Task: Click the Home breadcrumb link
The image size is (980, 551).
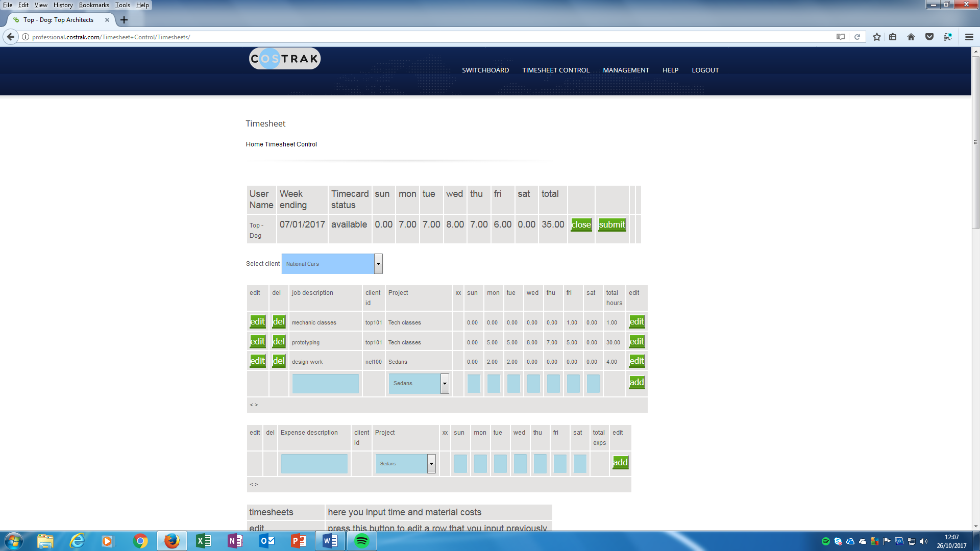Action: (x=255, y=144)
